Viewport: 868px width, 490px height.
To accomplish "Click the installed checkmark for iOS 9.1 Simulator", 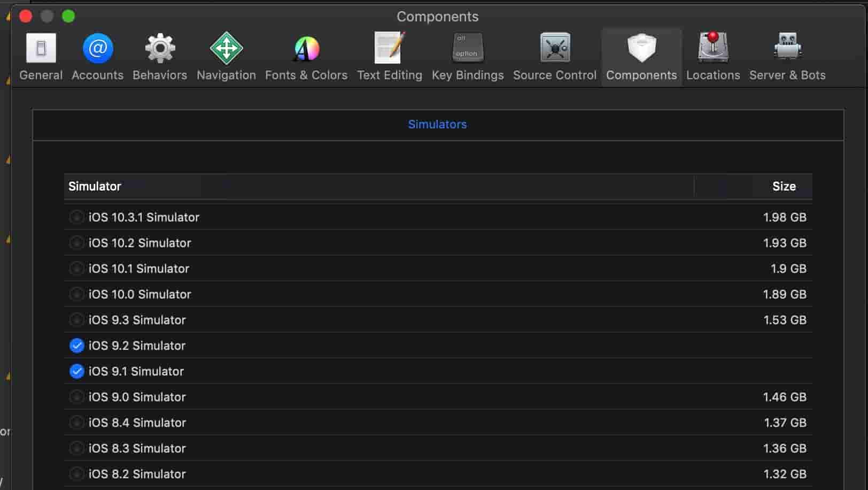I will point(76,371).
